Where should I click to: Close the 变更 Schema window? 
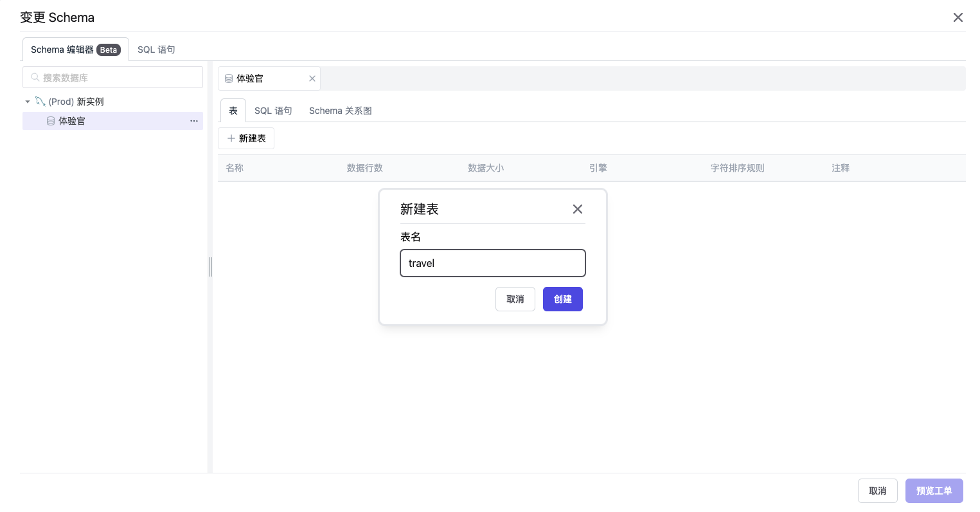tap(958, 17)
